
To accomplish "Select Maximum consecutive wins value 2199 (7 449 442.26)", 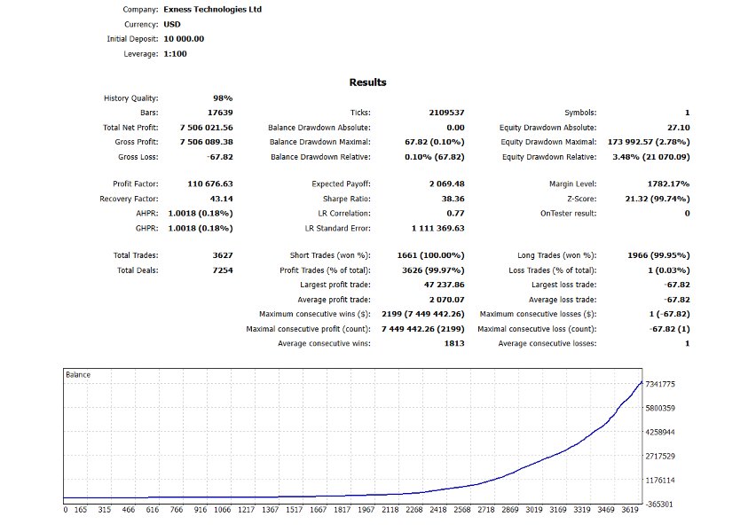I will (423, 314).
